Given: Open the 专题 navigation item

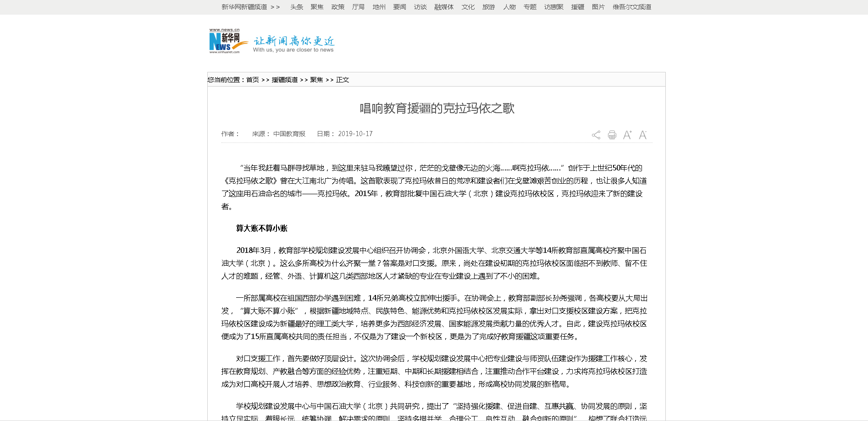Looking at the screenshot, I should coord(530,7).
